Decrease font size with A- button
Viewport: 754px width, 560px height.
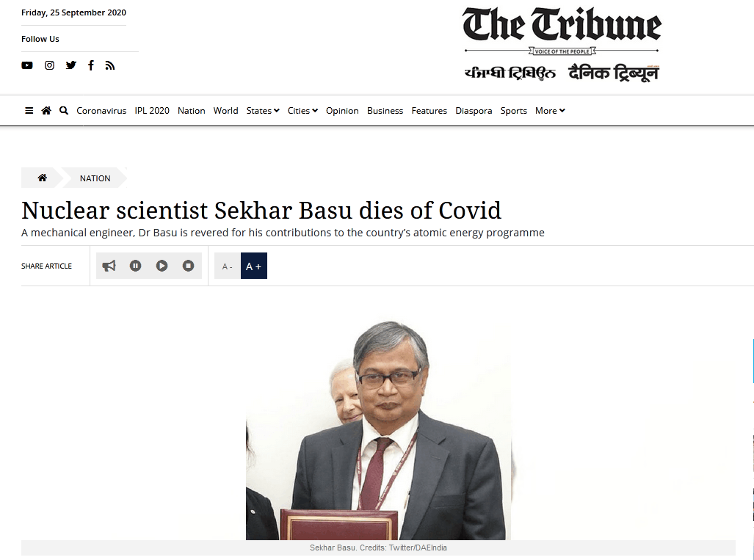pyautogui.click(x=228, y=266)
